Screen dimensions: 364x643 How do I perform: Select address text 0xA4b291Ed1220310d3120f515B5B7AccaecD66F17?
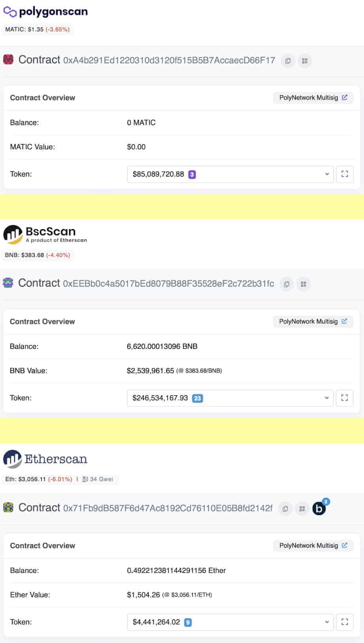coord(169,60)
